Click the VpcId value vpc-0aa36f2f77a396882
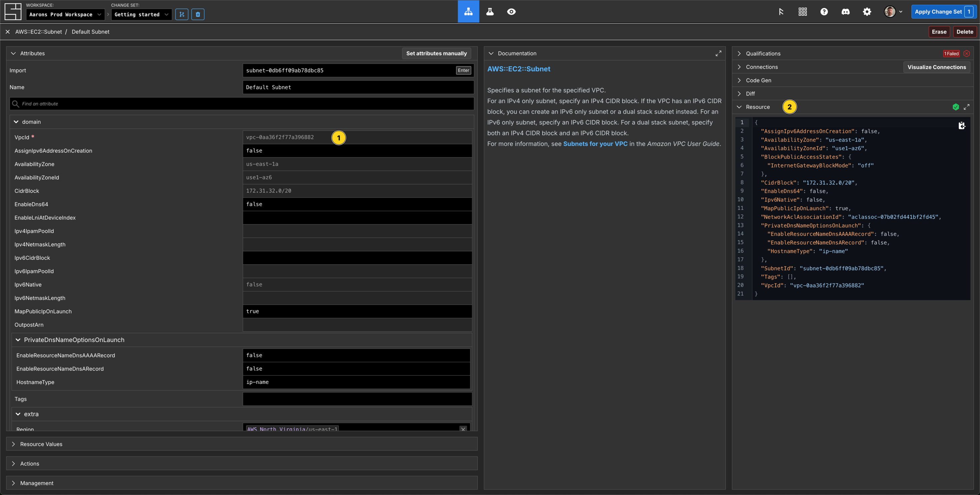 click(x=280, y=137)
